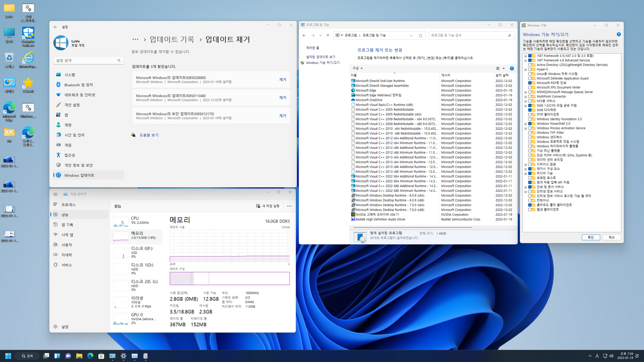Screen dimensions: 644x362
Task: Click the Windows Start button on taskbar
Action: pyautogui.click(x=8, y=356)
